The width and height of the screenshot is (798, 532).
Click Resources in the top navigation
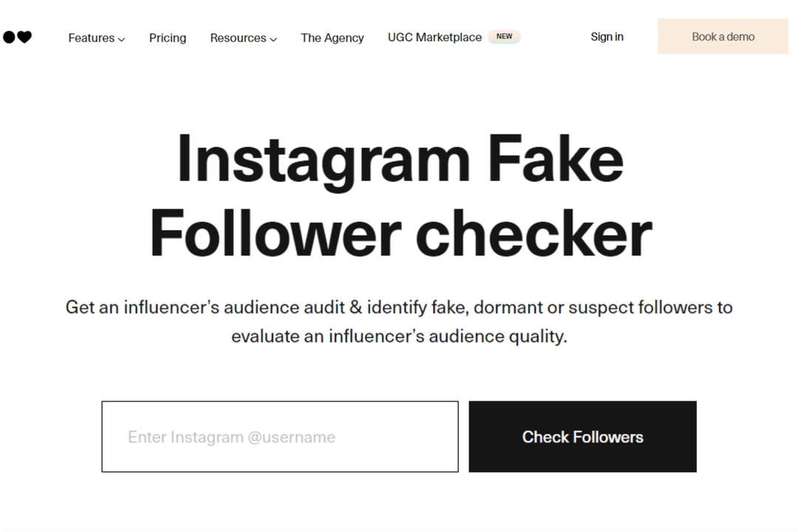coord(238,38)
